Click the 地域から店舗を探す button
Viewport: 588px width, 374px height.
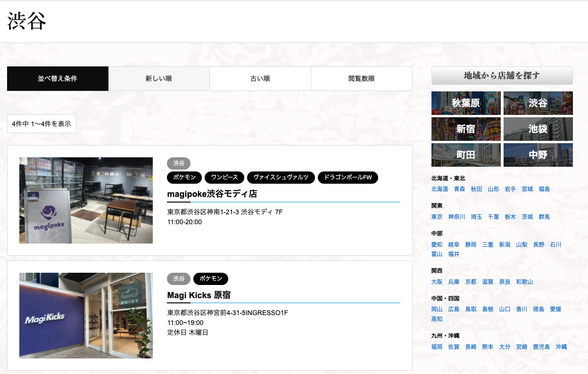(x=502, y=75)
